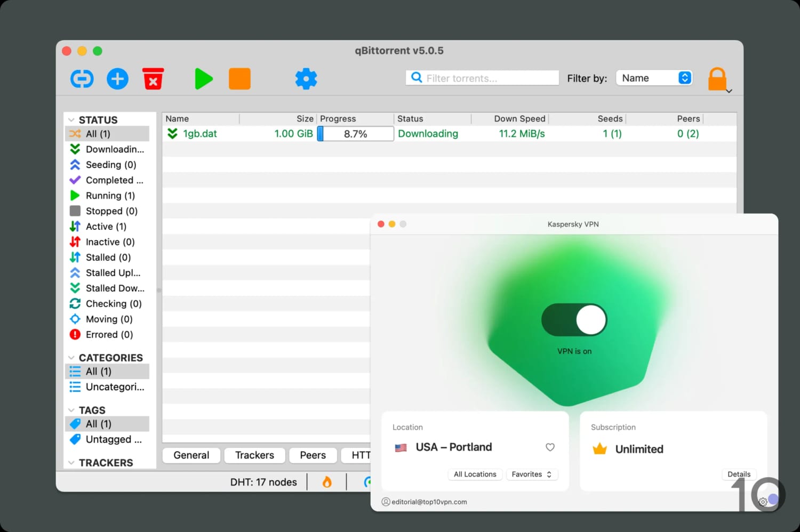
Task: Click the All Locations button
Action: (475, 474)
